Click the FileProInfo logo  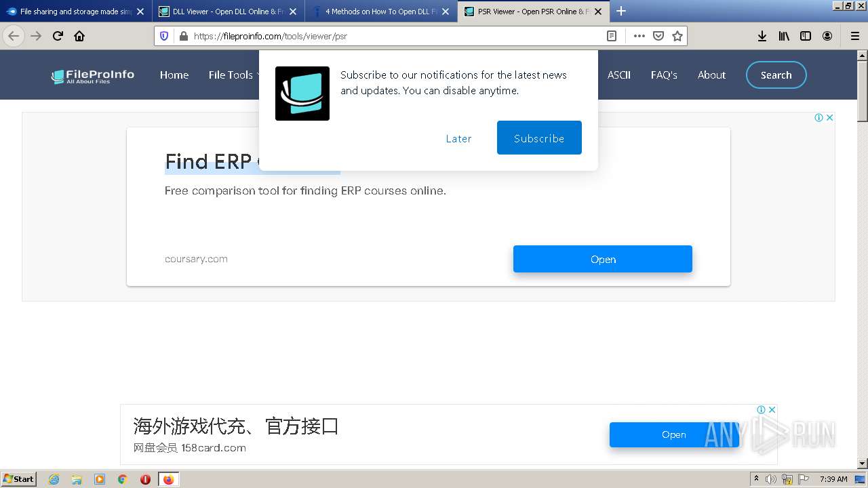pos(93,76)
